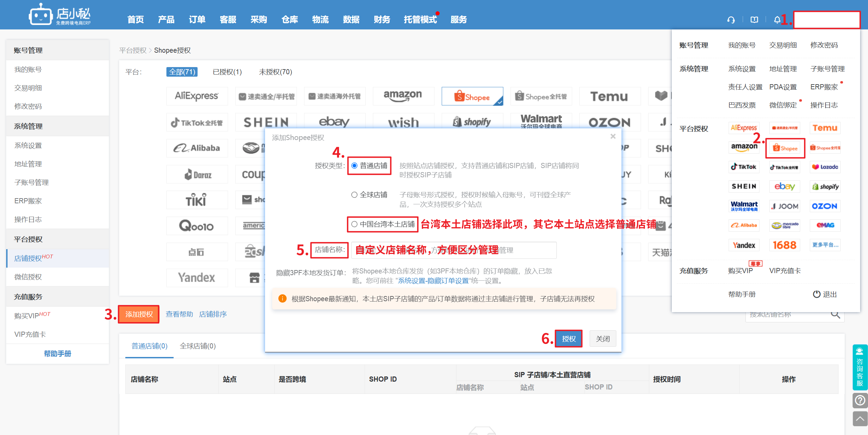Select the 全球店铺 radio option
This screenshot has width=868, height=435.
click(354, 195)
